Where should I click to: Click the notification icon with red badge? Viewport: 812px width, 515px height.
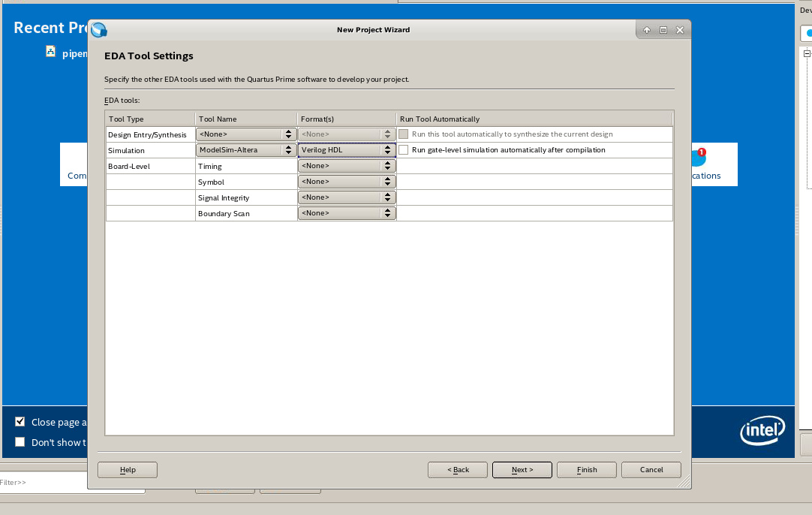(698, 157)
